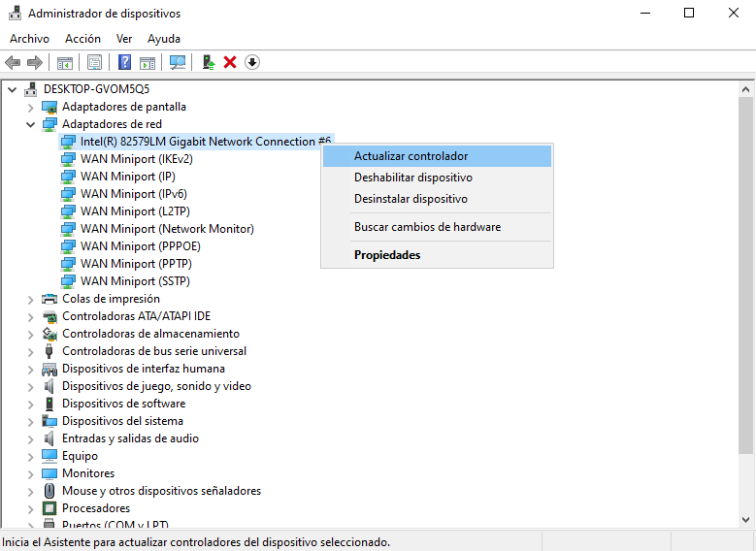Click the juego, sonido y video speaker icon

pyautogui.click(x=49, y=386)
